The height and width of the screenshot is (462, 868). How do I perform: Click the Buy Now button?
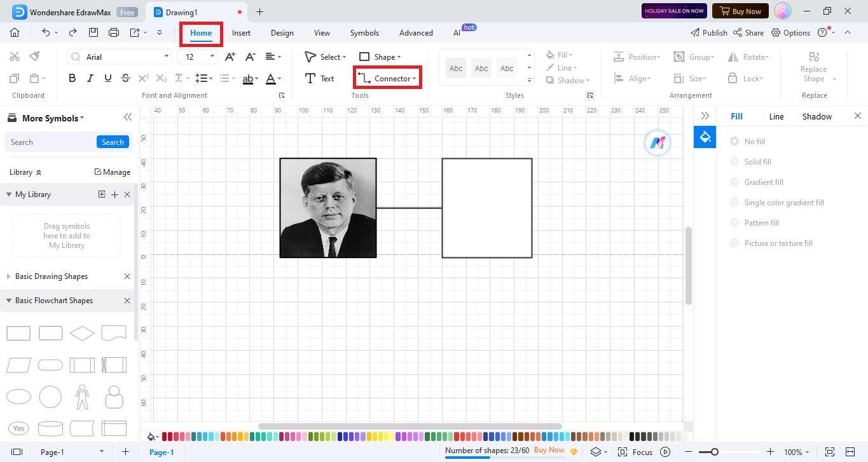click(x=740, y=11)
